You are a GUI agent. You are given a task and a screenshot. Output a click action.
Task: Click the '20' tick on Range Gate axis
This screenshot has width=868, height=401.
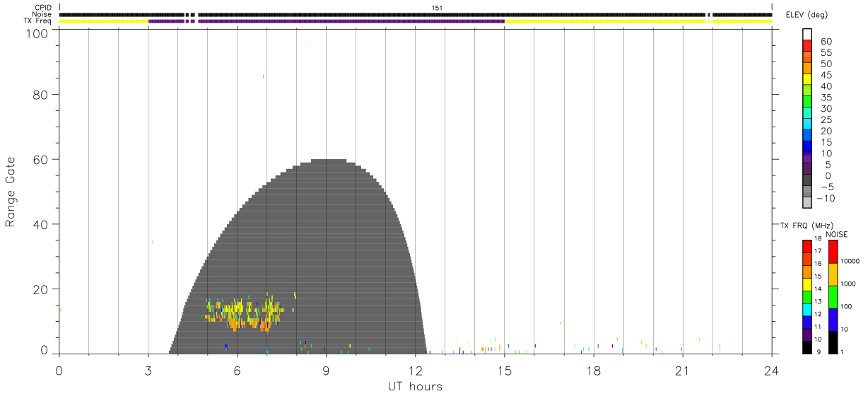click(40, 289)
